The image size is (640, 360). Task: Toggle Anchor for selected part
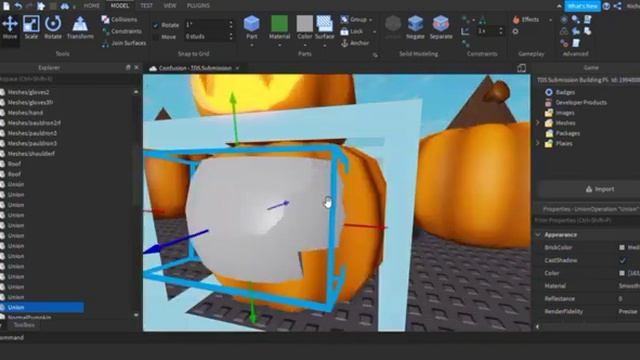pos(355,43)
